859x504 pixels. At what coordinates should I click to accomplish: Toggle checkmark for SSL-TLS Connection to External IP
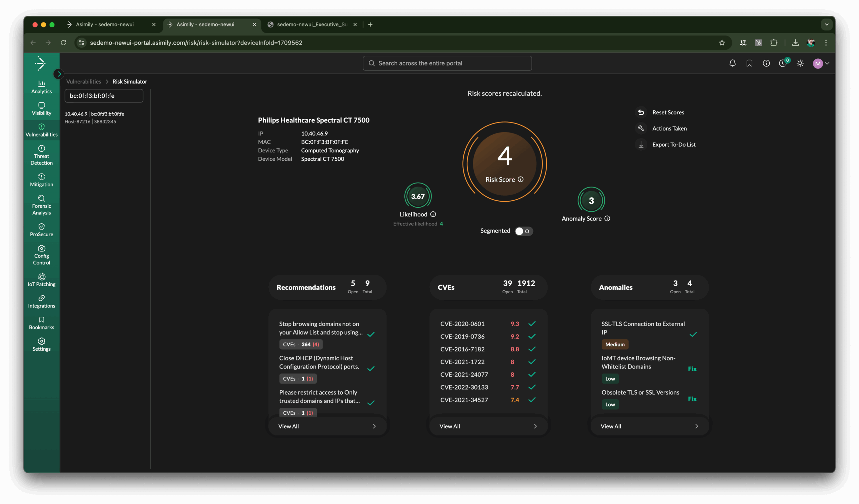click(x=693, y=335)
